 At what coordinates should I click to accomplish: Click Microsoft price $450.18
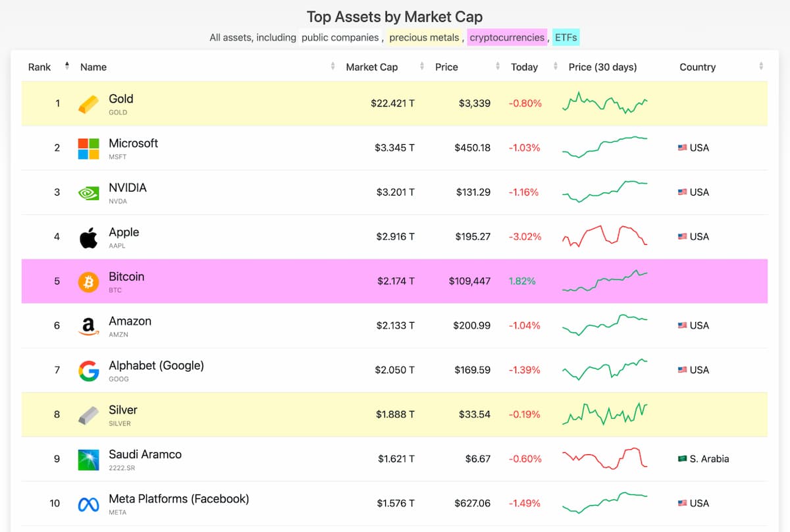pyautogui.click(x=473, y=147)
